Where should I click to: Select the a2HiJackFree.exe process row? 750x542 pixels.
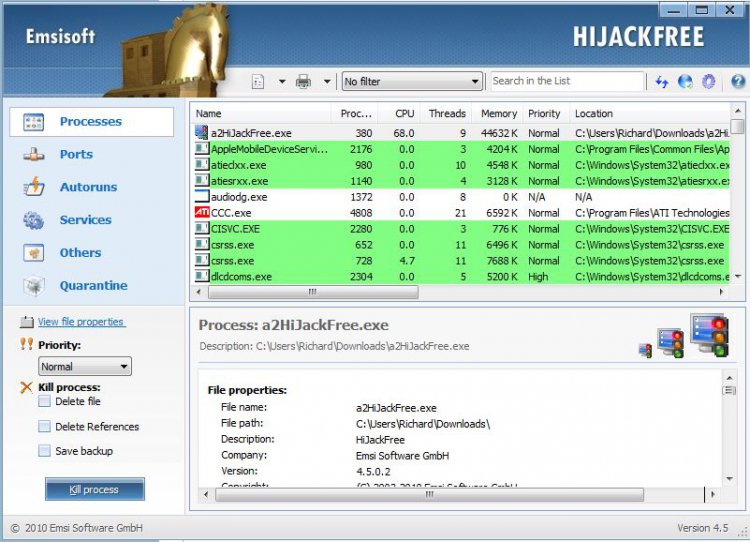pyautogui.click(x=462, y=133)
